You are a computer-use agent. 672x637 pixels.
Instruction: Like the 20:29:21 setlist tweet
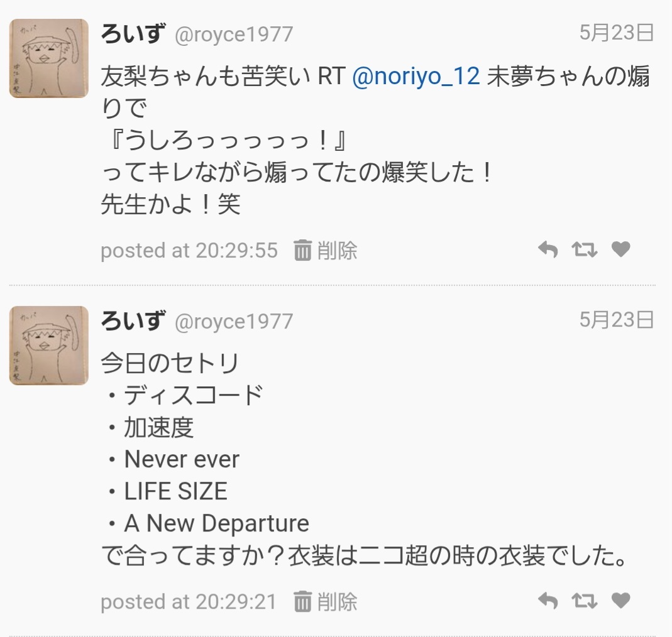[x=620, y=601]
